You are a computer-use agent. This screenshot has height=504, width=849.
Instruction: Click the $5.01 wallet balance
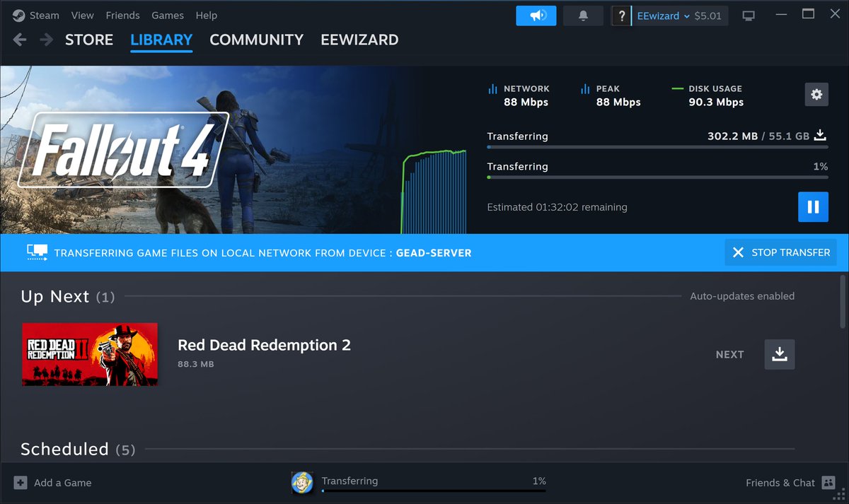click(x=707, y=16)
